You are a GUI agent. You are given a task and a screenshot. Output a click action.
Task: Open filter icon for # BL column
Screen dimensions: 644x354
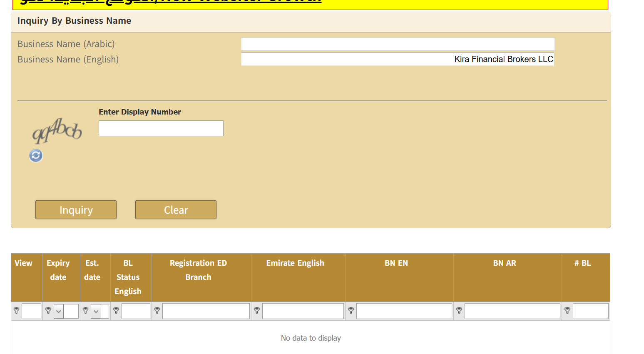click(567, 311)
